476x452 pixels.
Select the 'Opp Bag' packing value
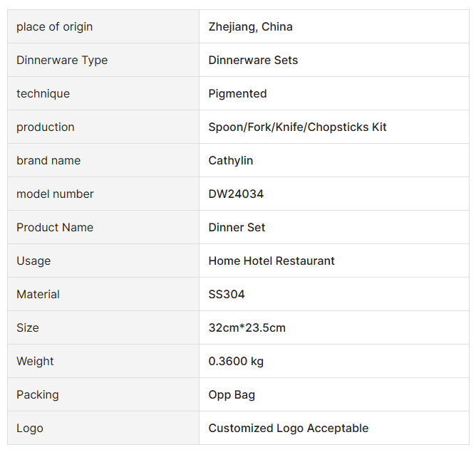click(232, 395)
